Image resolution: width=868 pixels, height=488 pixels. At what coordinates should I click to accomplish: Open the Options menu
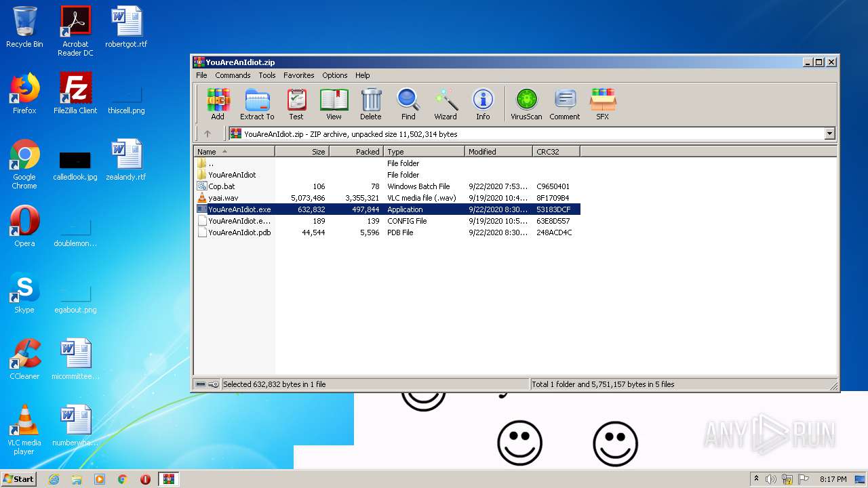point(335,75)
